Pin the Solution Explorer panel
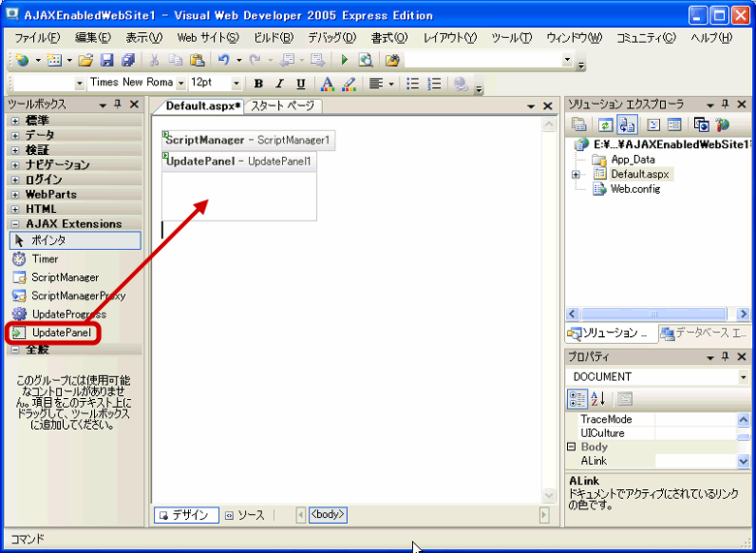Viewport: 756px width, 553px height. [x=726, y=105]
